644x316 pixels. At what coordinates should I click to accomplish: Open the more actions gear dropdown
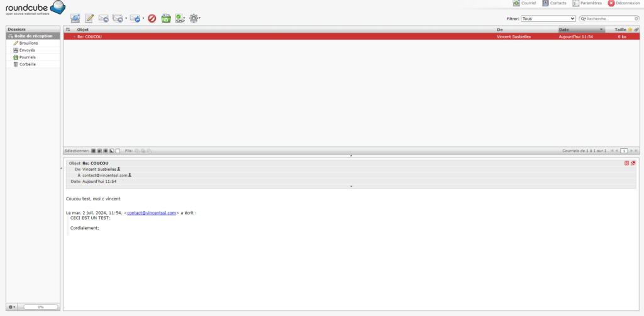click(195, 18)
